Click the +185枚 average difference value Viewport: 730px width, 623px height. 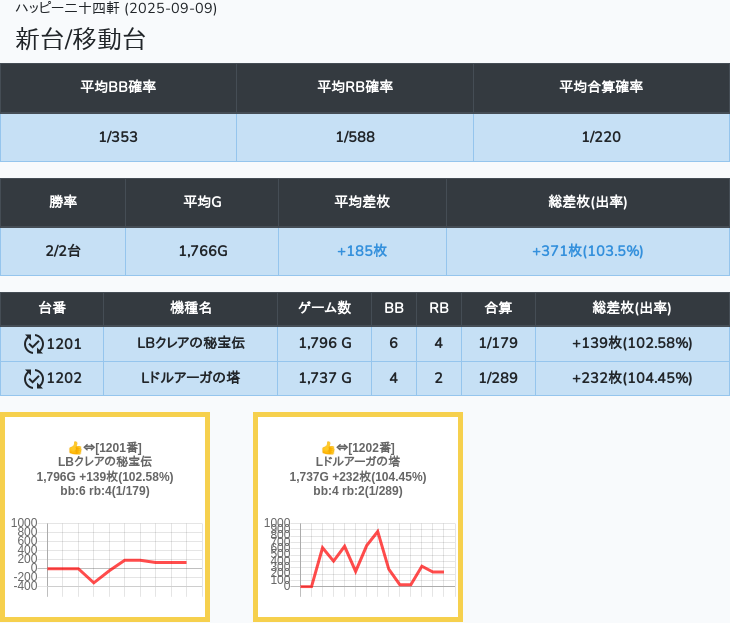coord(362,251)
